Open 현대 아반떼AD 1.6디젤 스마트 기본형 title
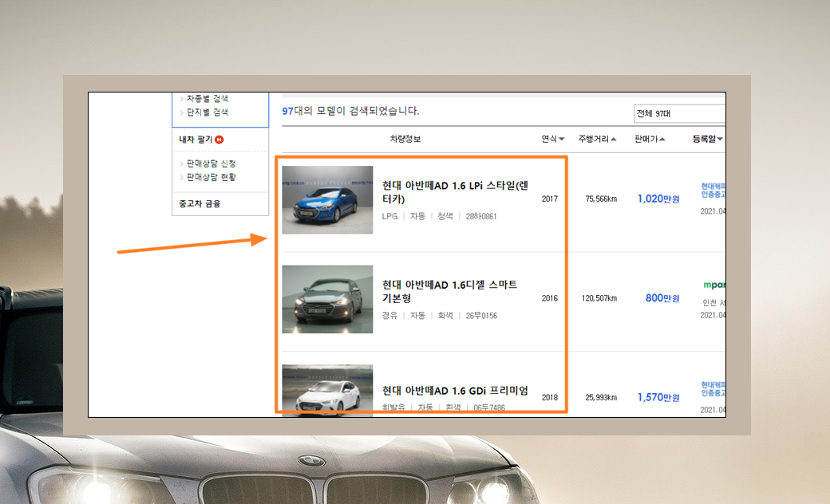830x504 pixels. click(450, 291)
